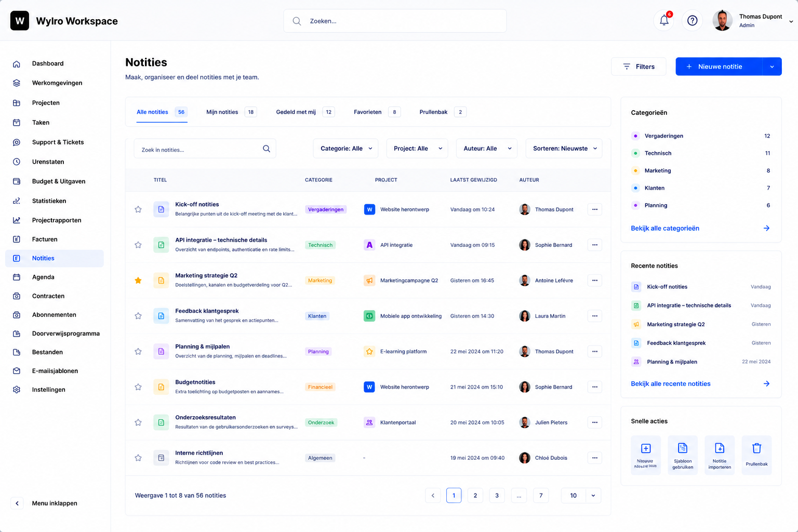The image size is (798, 532).
Task: Collapse the sidebar with Menu inklappen
Action: coord(45,503)
